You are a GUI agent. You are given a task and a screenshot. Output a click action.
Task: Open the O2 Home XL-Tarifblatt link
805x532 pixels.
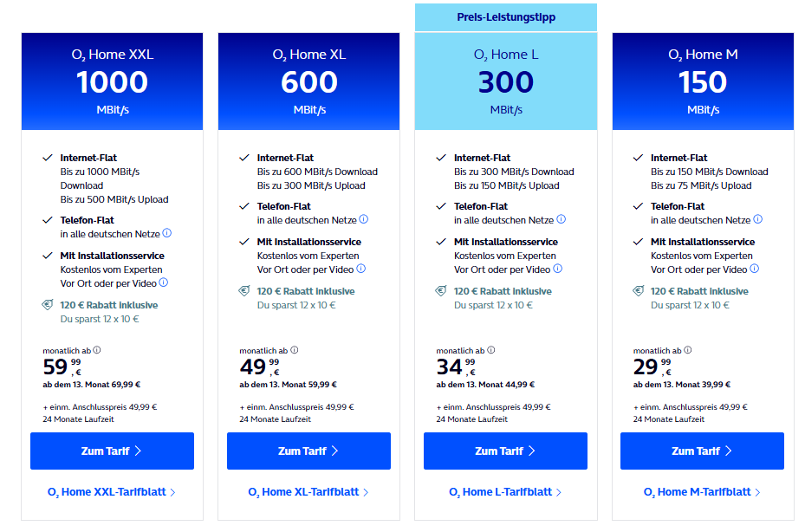308,492
